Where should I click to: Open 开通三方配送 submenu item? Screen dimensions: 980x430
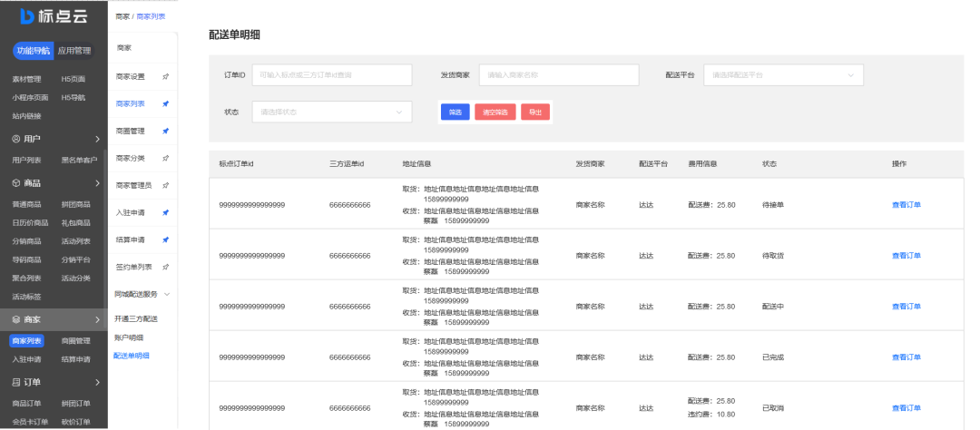[x=136, y=318]
